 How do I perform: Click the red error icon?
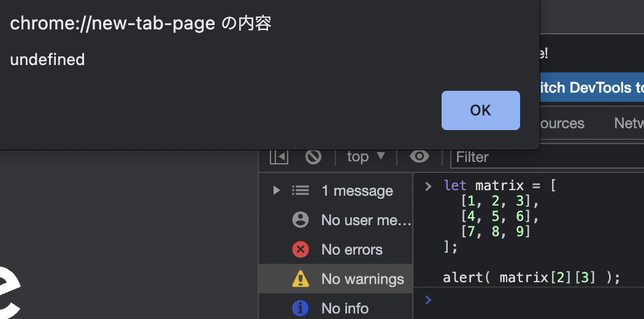pyautogui.click(x=301, y=250)
